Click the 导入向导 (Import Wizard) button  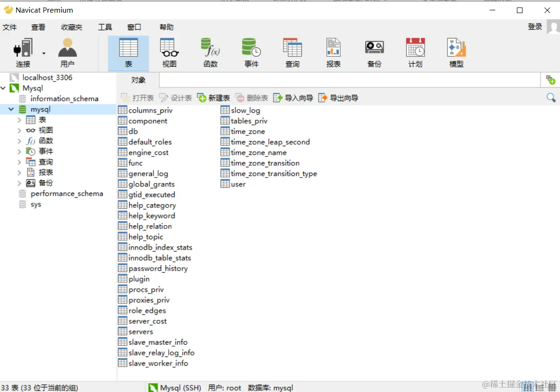pyautogui.click(x=293, y=98)
